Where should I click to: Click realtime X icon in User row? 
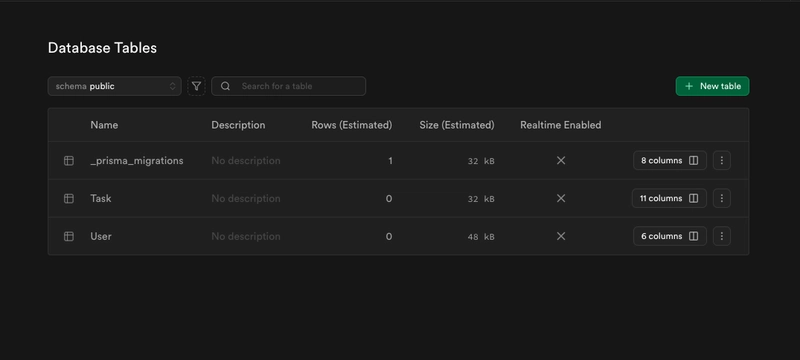561,236
